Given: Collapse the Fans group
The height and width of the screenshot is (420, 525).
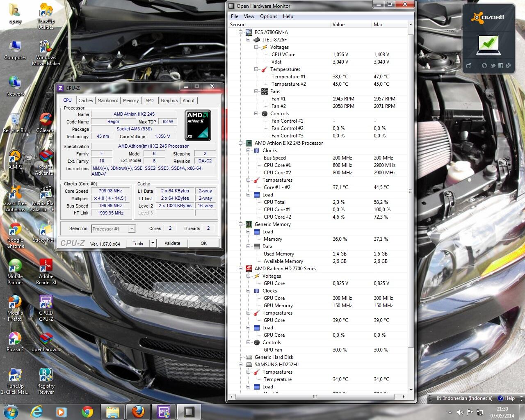Looking at the screenshot, I should point(256,91).
